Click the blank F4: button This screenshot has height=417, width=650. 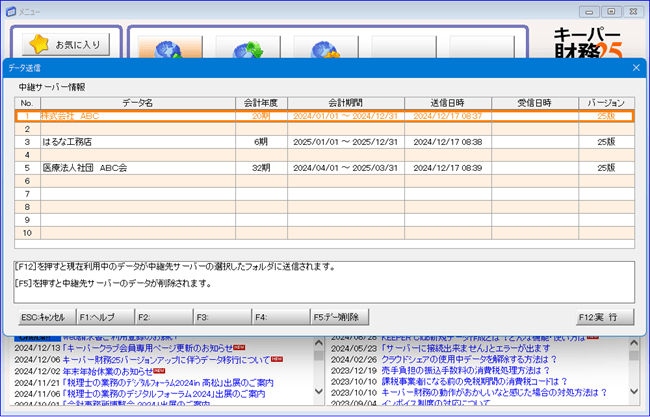pos(281,317)
